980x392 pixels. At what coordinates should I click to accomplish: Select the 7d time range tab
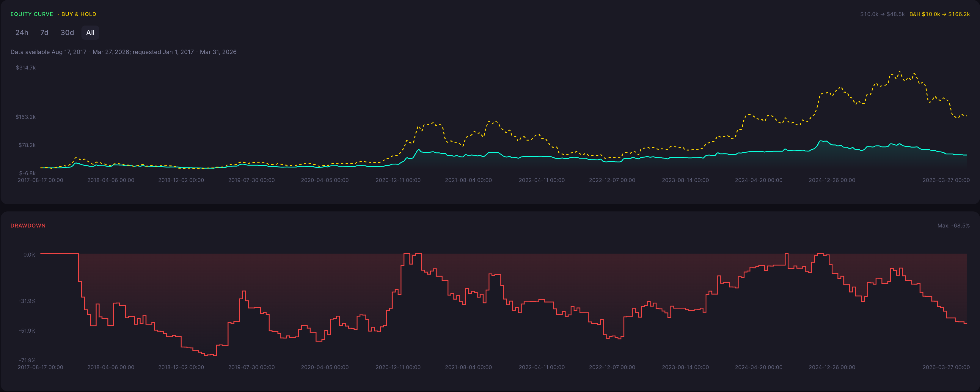[45, 33]
